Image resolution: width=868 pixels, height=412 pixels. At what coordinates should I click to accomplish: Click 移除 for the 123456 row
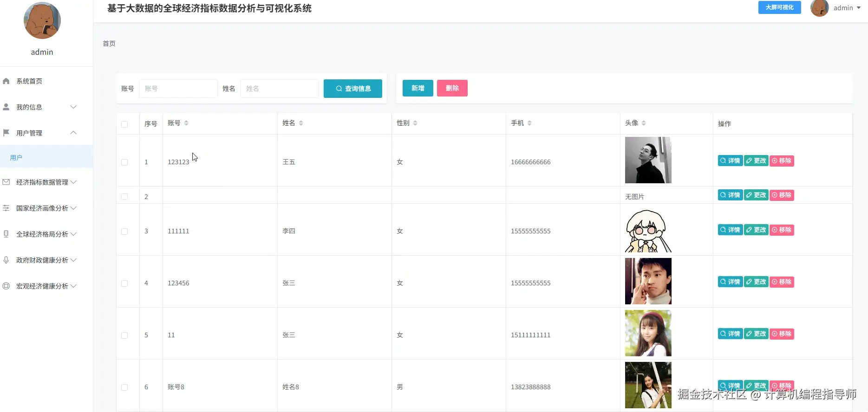(x=782, y=282)
